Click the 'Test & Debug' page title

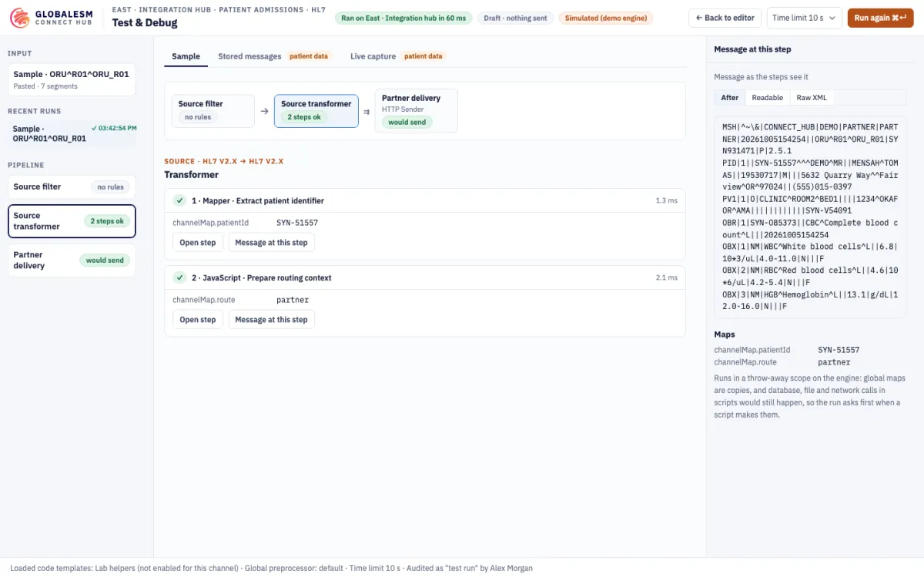[x=145, y=23]
